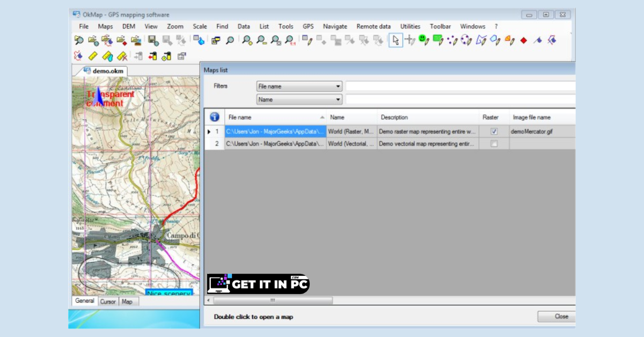Open the GPS menu
Viewport: 644px width, 337px height.
coord(308,26)
